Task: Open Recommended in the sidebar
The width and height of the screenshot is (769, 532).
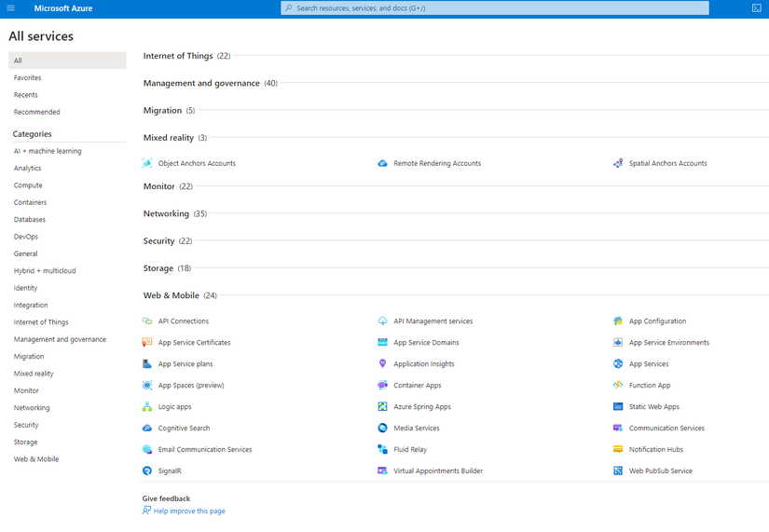Action: pyautogui.click(x=36, y=112)
